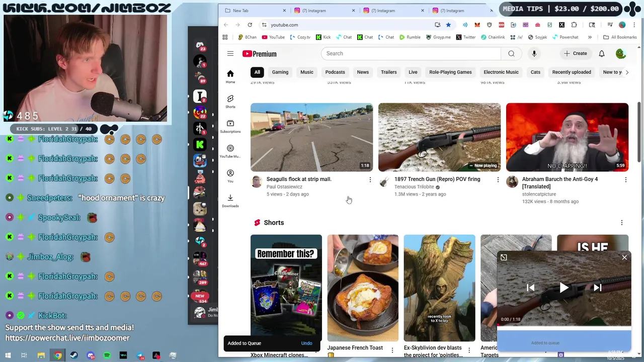
Task: Expand hidden bookmarks overflow chevron
Action: [590, 37]
